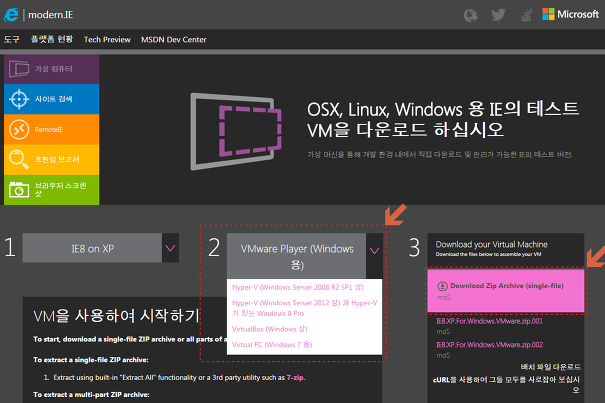Click the VM을 사용하여 시작하기 heading
605x403 pixels.
(x=116, y=316)
